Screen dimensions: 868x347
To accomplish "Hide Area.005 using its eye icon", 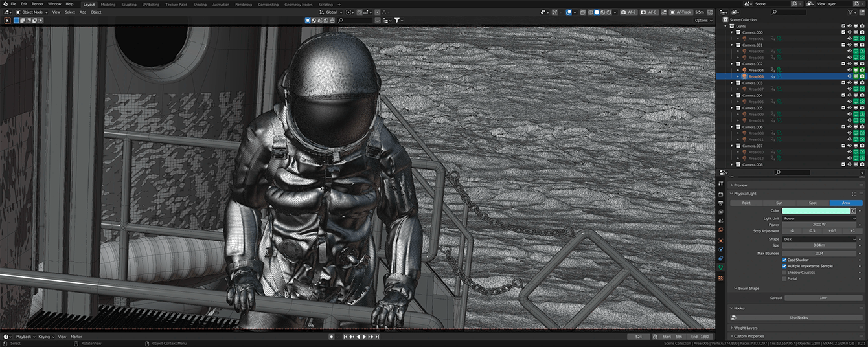I will (x=849, y=76).
